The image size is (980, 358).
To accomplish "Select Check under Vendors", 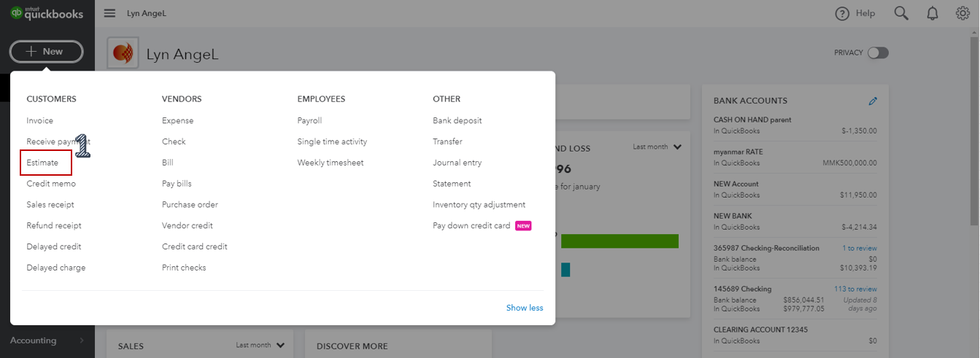I will (x=174, y=141).
